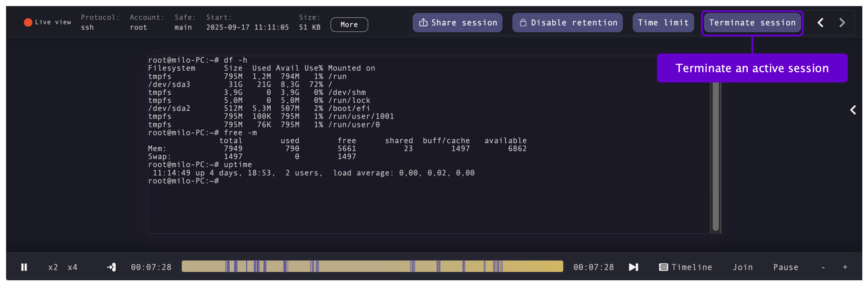The width and height of the screenshot is (868, 289).
Task: Open the Time limit option
Action: click(663, 23)
